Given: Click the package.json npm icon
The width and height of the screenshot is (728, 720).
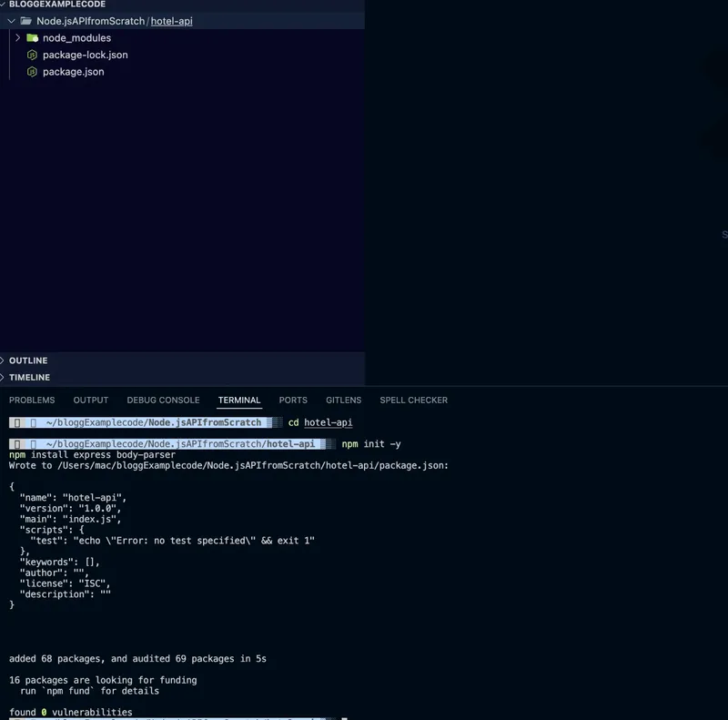Looking at the screenshot, I should click(x=30, y=72).
